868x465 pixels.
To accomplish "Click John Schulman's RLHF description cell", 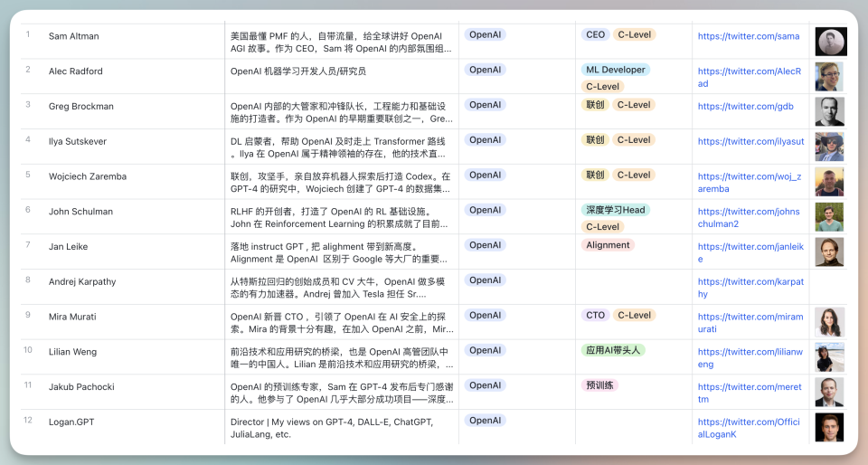I will pos(342,216).
